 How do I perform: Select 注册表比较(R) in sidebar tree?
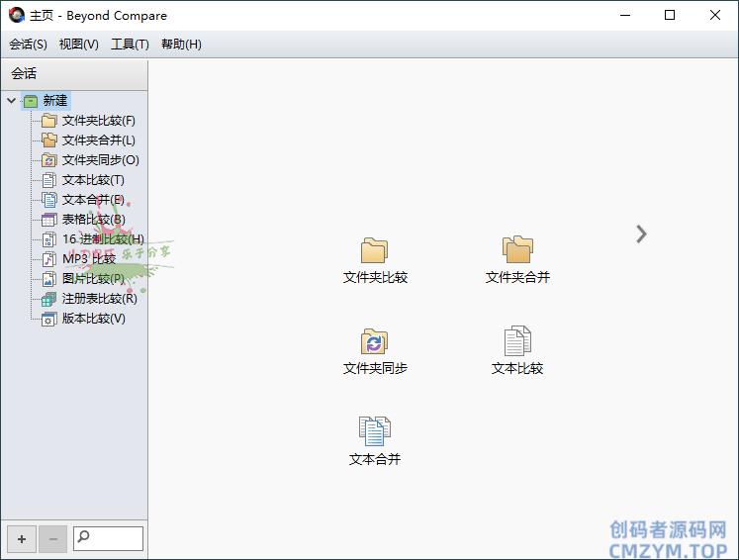coord(99,299)
